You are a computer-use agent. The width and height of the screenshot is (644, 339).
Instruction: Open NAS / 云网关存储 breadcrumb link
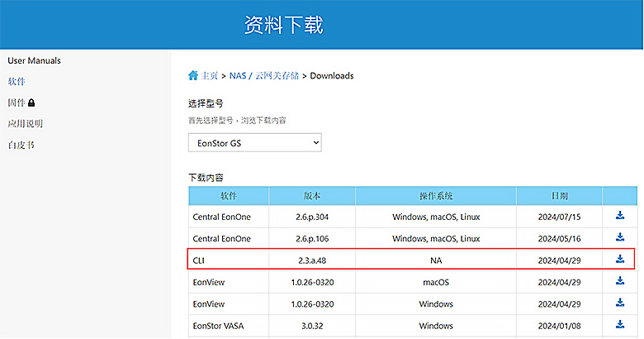pyautogui.click(x=264, y=76)
